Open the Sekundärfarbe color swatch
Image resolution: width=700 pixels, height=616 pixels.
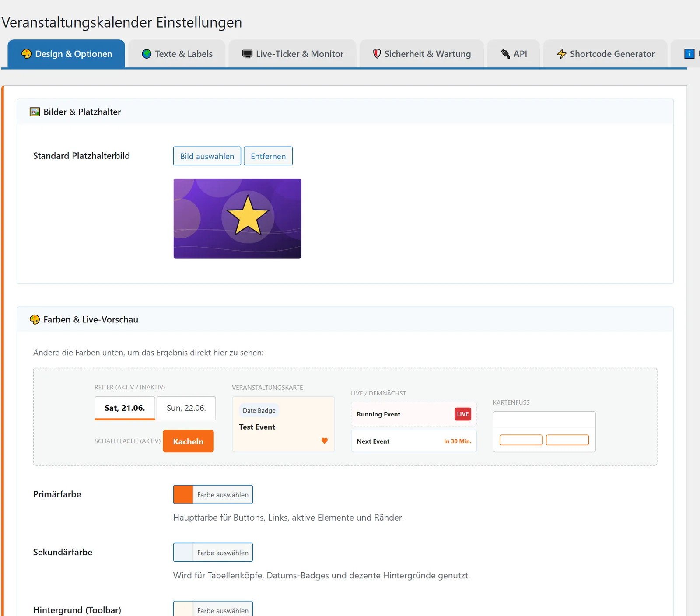coord(183,552)
